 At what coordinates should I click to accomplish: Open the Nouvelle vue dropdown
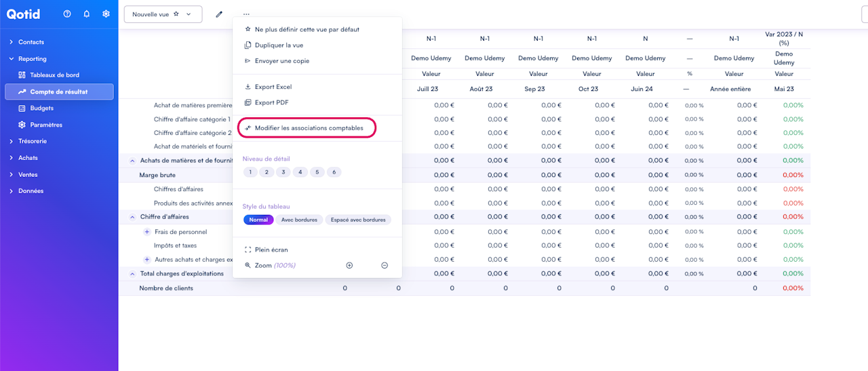tap(163, 14)
